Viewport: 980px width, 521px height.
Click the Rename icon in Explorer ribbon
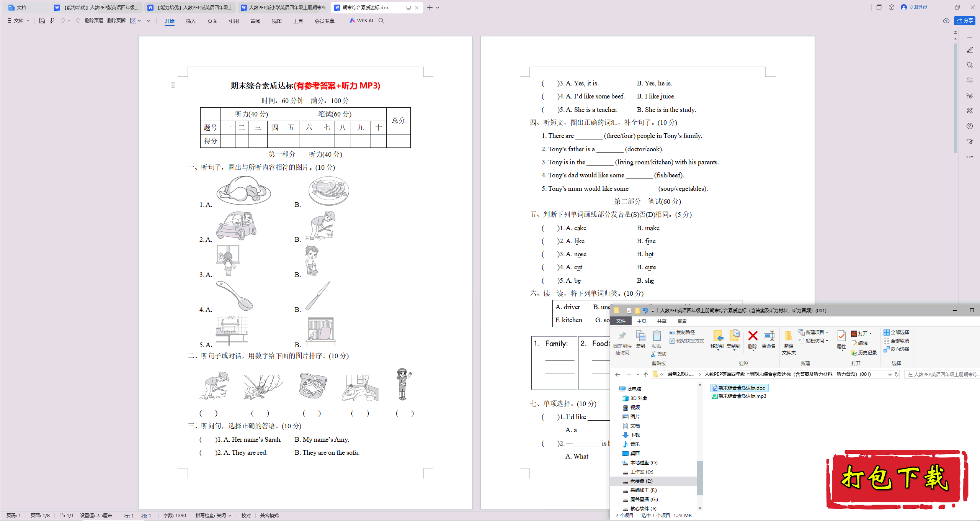click(x=769, y=336)
